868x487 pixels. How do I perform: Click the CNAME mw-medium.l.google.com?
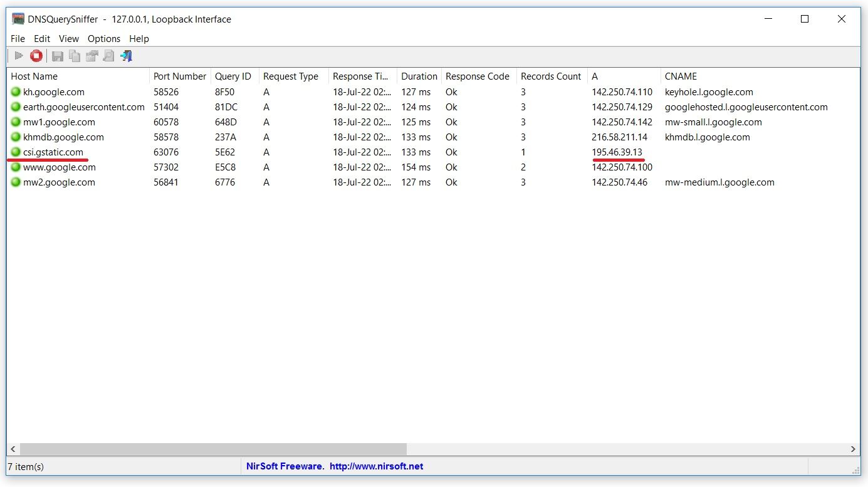tap(719, 182)
